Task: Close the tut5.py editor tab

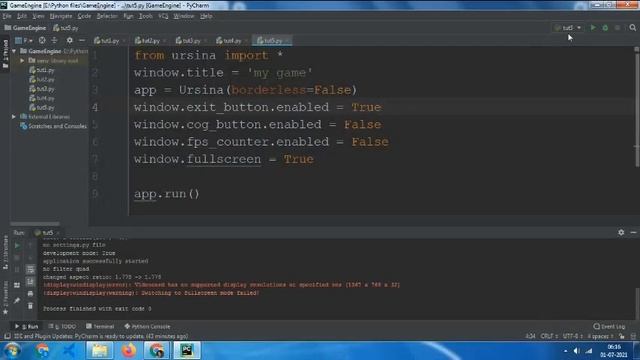Action: 287,40
